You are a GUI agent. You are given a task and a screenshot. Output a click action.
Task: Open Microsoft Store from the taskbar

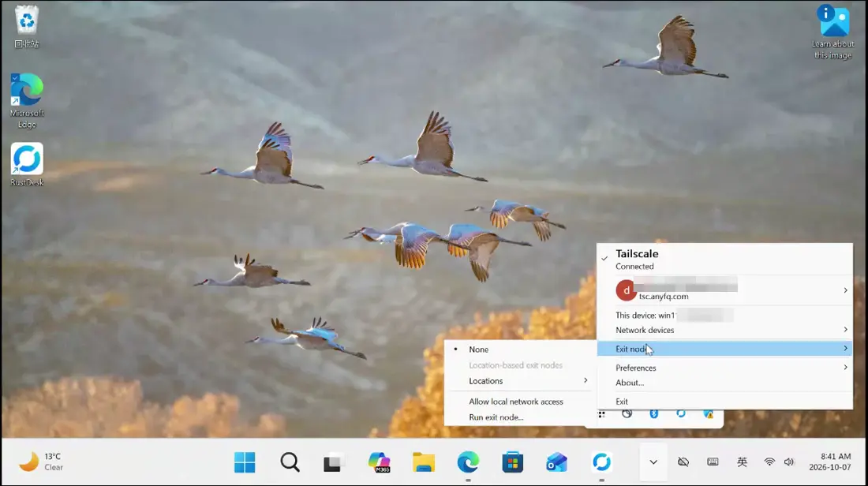513,462
